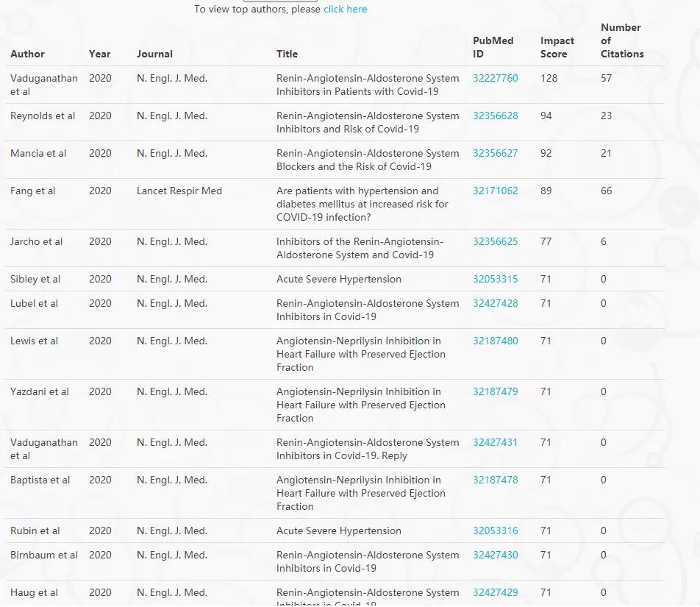This screenshot has height=607, width=700.
Task: Open PubMed ID 32187478 link
Action: pos(495,480)
